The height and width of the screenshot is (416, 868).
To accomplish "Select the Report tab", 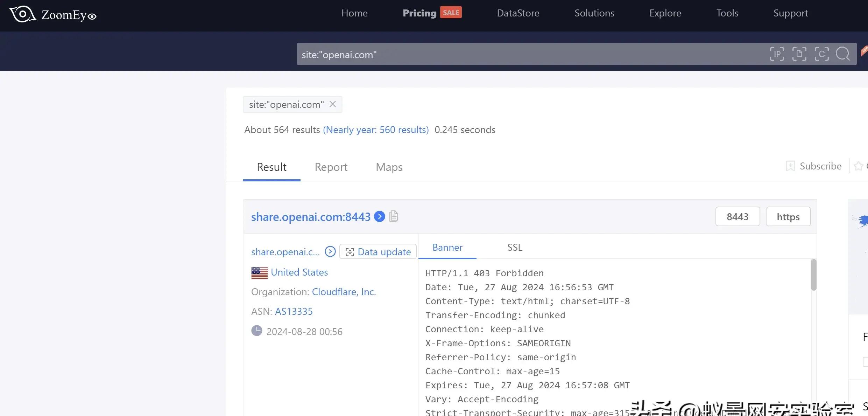I will (x=331, y=166).
